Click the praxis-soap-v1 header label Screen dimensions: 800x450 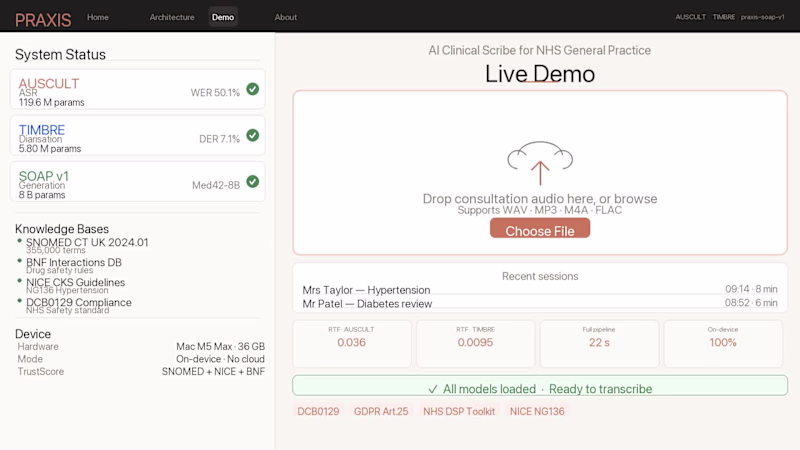[x=763, y=17]
